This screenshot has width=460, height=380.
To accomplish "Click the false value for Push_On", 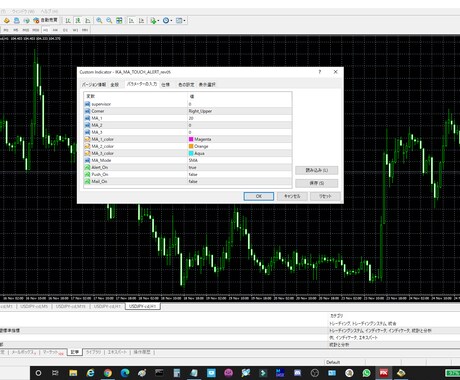I will click(193, 174).
